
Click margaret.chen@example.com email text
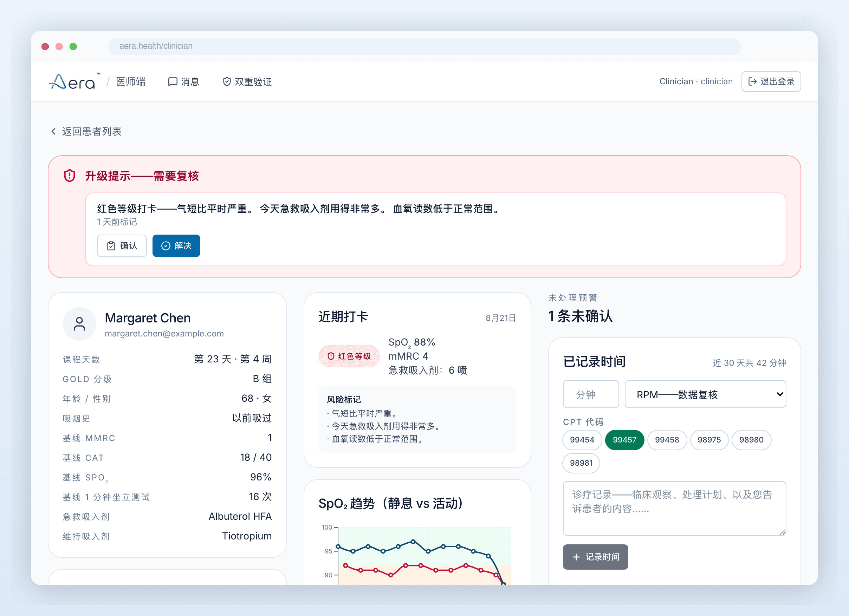coord(164,333)
